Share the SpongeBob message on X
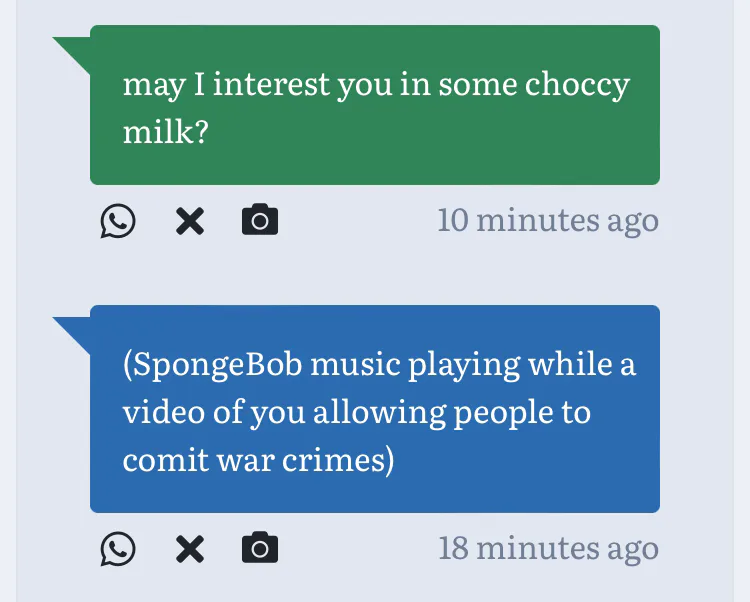750x602 pixels. pos(190,549)
